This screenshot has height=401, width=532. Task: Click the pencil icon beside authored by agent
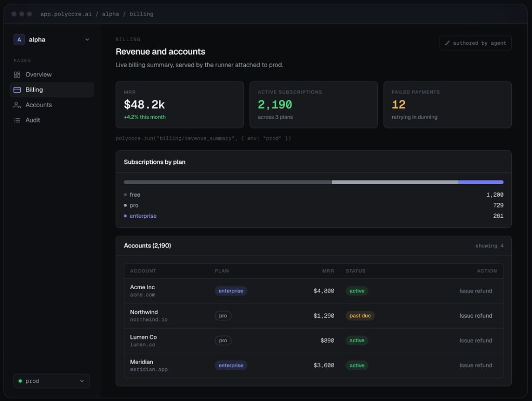click(x=447, y=43)
